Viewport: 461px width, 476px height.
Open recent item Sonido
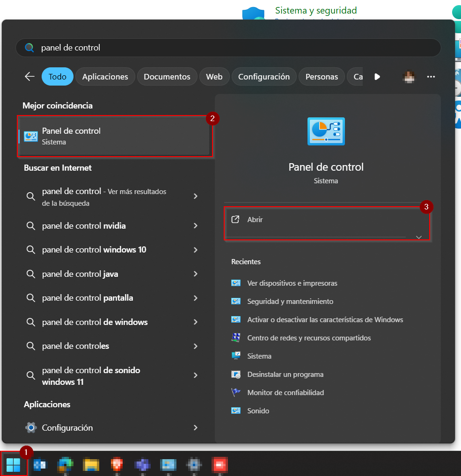coord(258,411)
